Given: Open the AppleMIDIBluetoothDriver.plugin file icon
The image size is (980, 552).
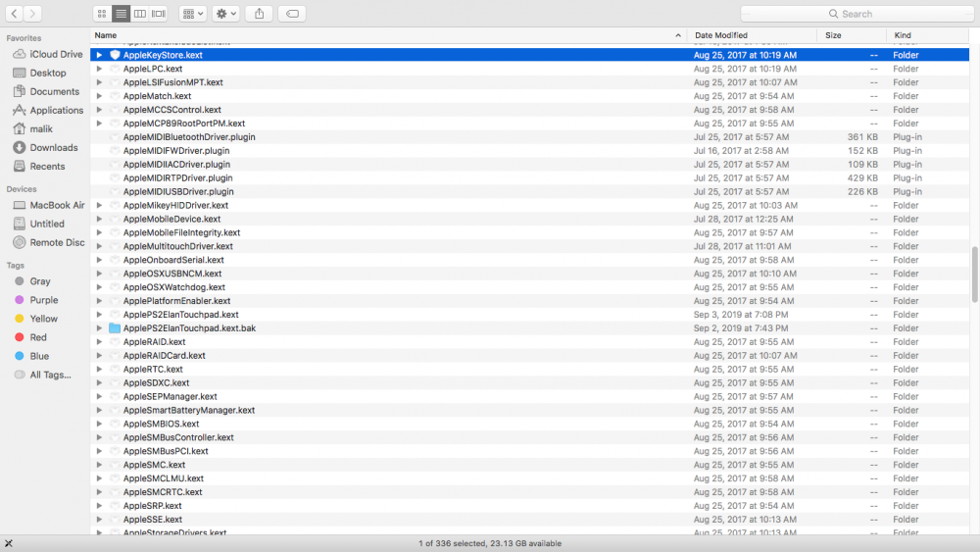Looking at the screenshot, I should coord(115,137).
